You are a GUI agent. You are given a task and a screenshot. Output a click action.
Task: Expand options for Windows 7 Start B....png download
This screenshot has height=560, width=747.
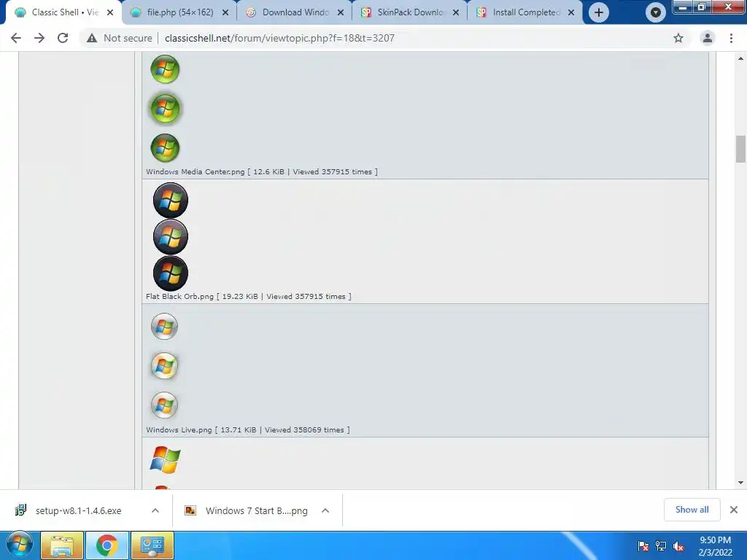[x=325, y=510]
